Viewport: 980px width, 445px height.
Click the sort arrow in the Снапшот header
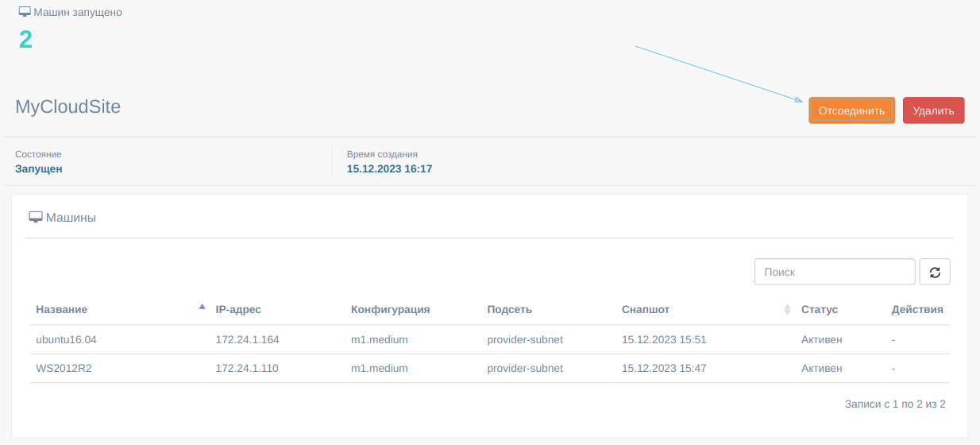pos(787,309)
